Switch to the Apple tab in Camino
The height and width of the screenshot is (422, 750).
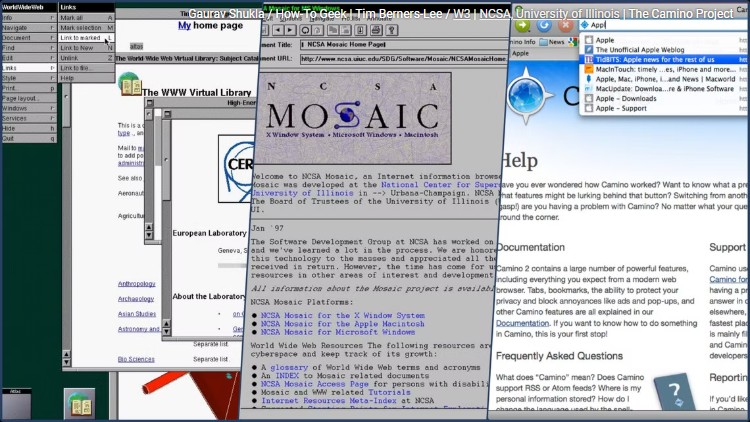(x=520, y=53)
